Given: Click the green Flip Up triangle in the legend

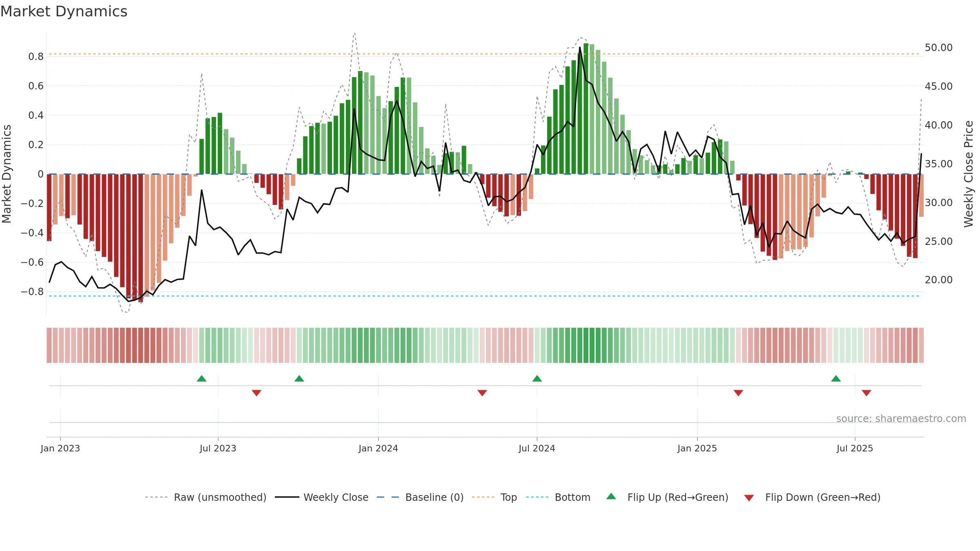Looking at the screenshot, I should (x=611, y=496).
